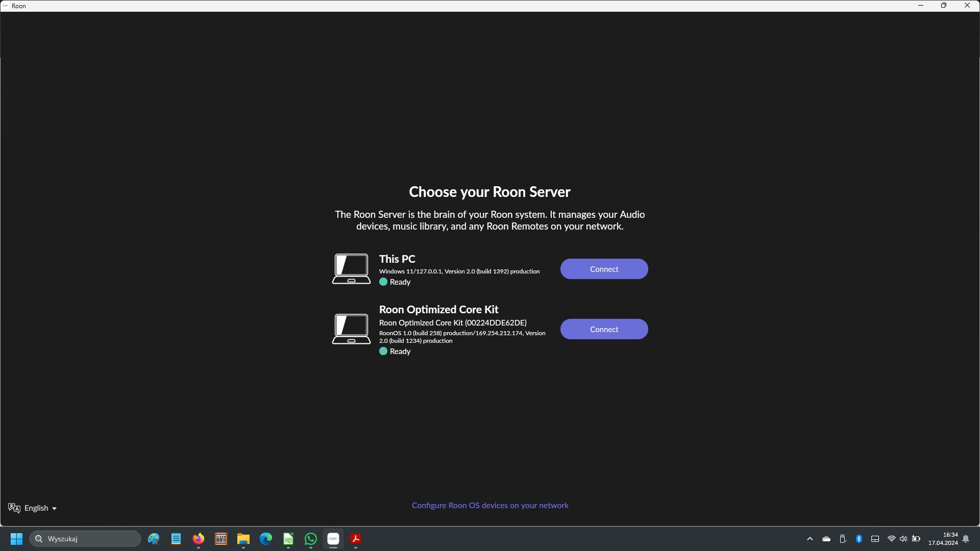
Task: Open the English language dropdown
Action: point(40,508)
